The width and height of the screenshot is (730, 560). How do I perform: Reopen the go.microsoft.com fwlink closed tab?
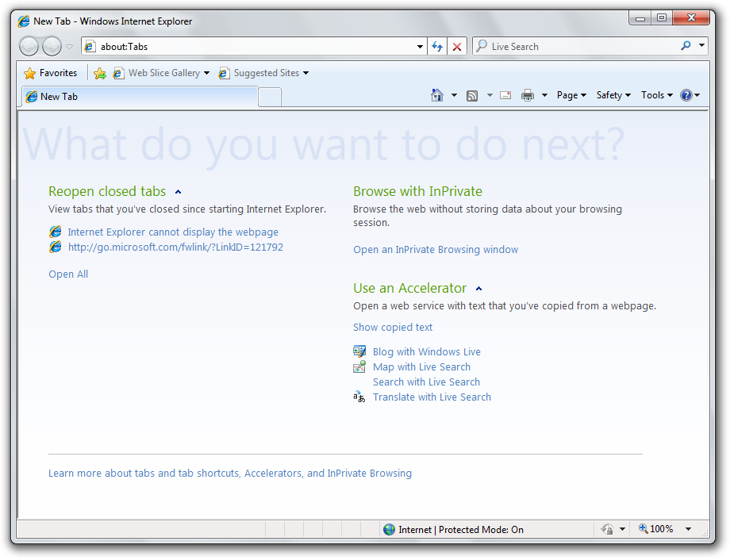coord(175,247)
